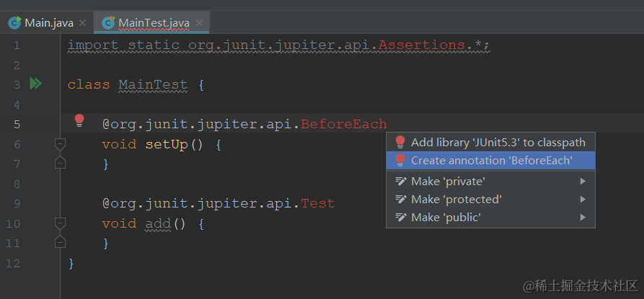644x299 pixels.
Task: Click the unresolved 'Assertions' text in import
Action: (x=421, y=45)
